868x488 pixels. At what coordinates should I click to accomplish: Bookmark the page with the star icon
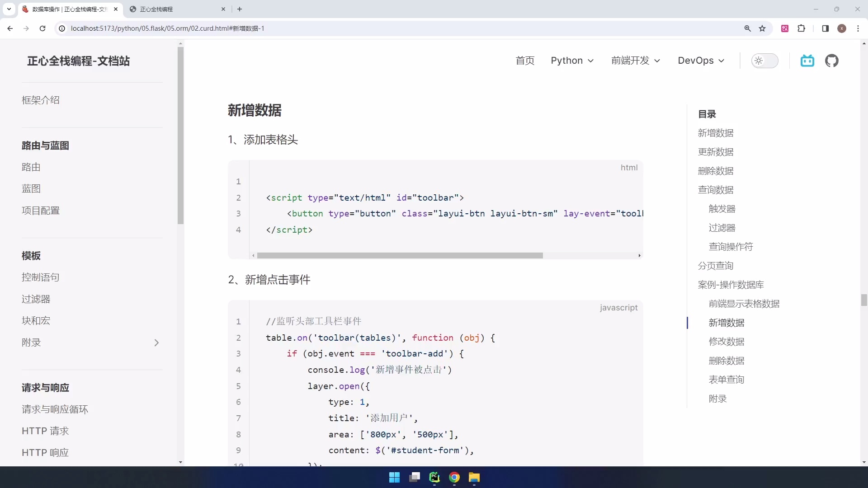coord(763,28)
